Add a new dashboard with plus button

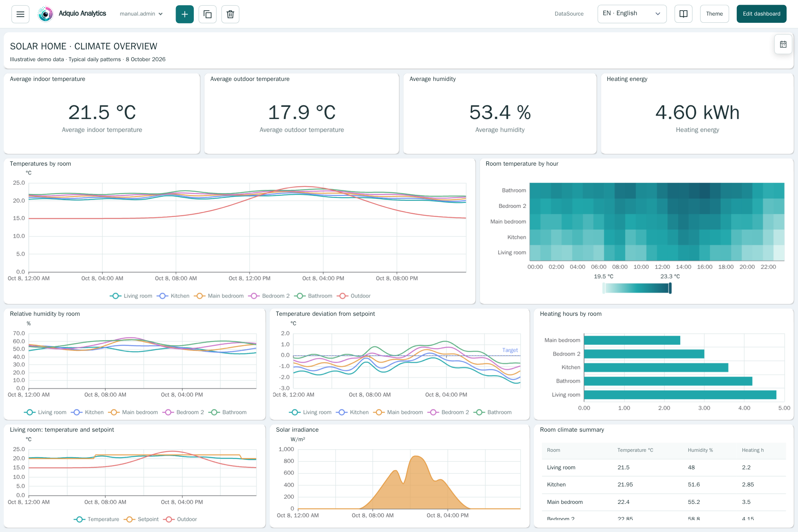[x=185, y=14]
